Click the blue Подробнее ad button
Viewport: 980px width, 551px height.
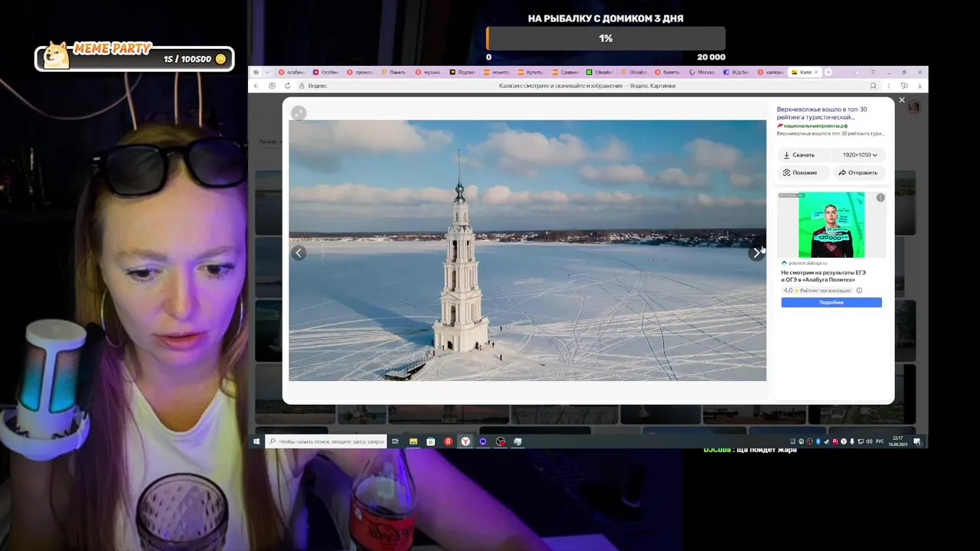(x=831, y=302)
